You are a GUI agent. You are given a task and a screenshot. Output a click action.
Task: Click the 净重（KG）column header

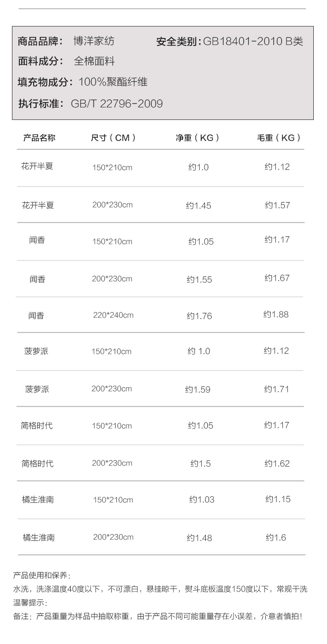197,138
